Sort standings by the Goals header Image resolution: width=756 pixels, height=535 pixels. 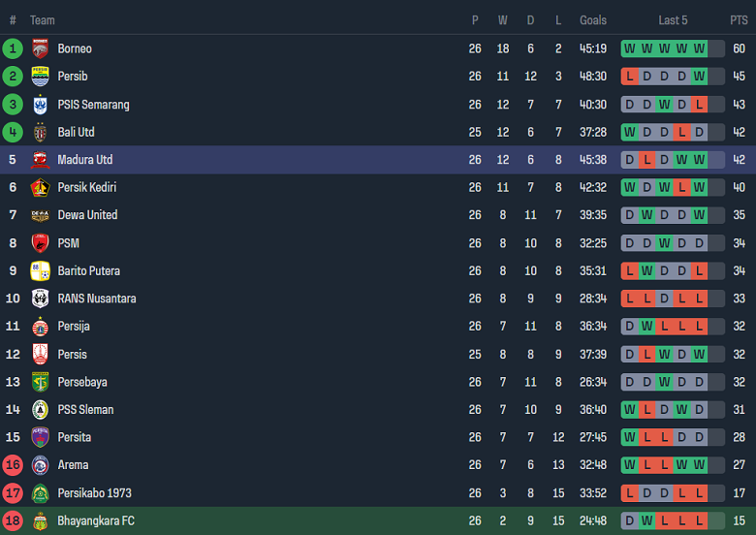(593, 20)
